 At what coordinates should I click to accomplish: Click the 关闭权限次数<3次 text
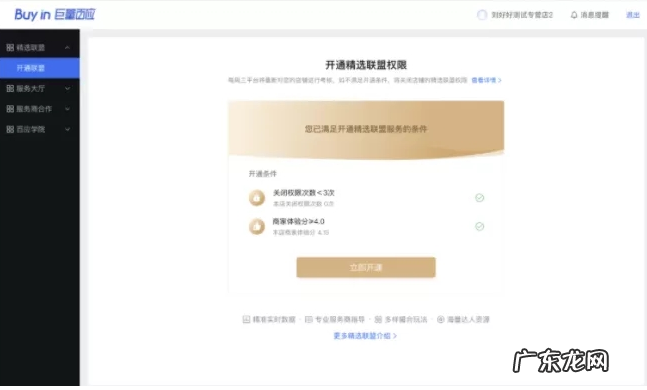click(x=304, y=193)
